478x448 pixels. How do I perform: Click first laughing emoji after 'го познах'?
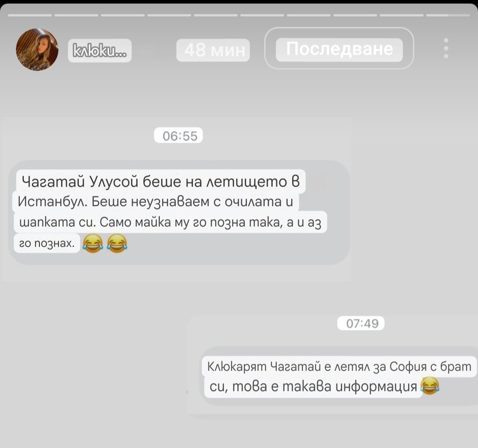tap(93, 243)
